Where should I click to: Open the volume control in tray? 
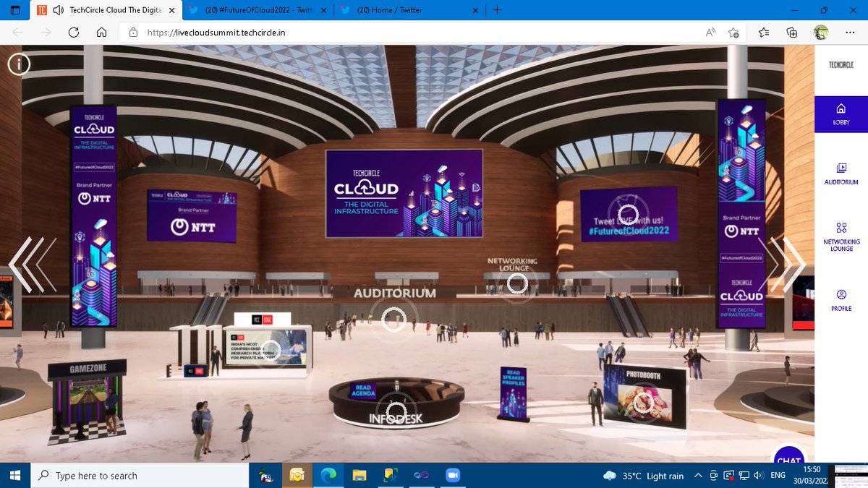[x=758, y=475]
